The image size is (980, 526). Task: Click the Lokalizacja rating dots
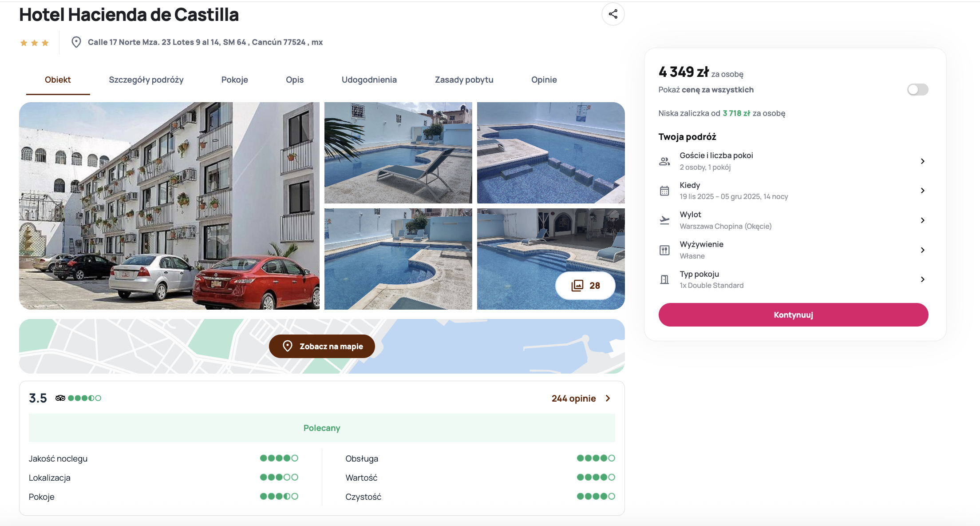[x=279, y=477]
